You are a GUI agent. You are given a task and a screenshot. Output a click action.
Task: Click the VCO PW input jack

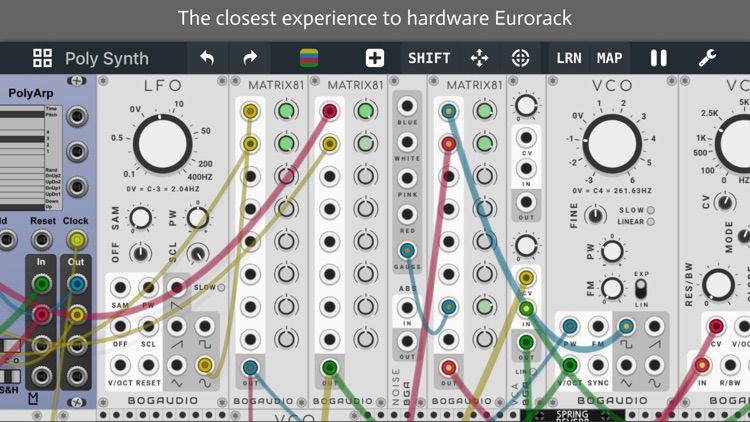[569, 326]
